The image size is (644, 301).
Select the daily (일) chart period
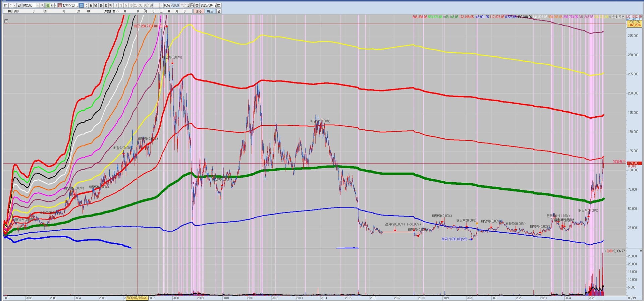click(81, 5)
